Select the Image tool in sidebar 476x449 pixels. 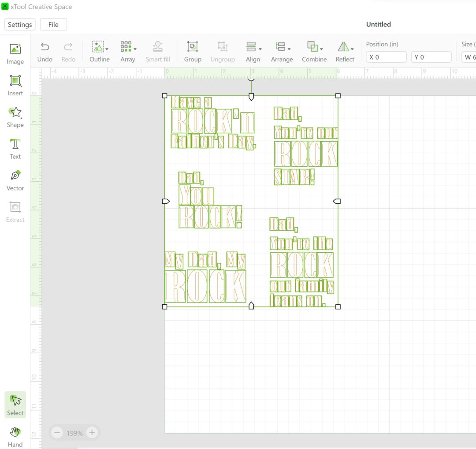click(x=15, y=53)
